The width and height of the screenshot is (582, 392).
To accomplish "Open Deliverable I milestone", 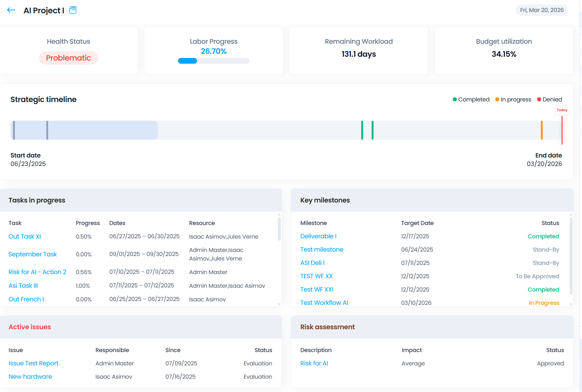I will coord(318,236).
